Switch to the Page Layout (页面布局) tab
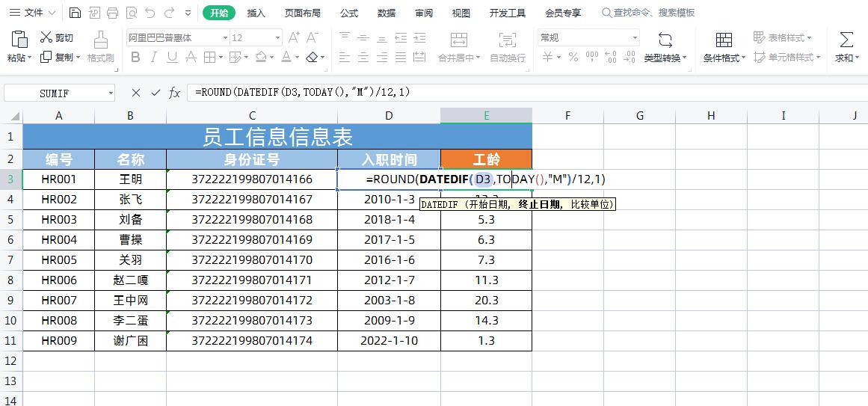 (302, 13)
